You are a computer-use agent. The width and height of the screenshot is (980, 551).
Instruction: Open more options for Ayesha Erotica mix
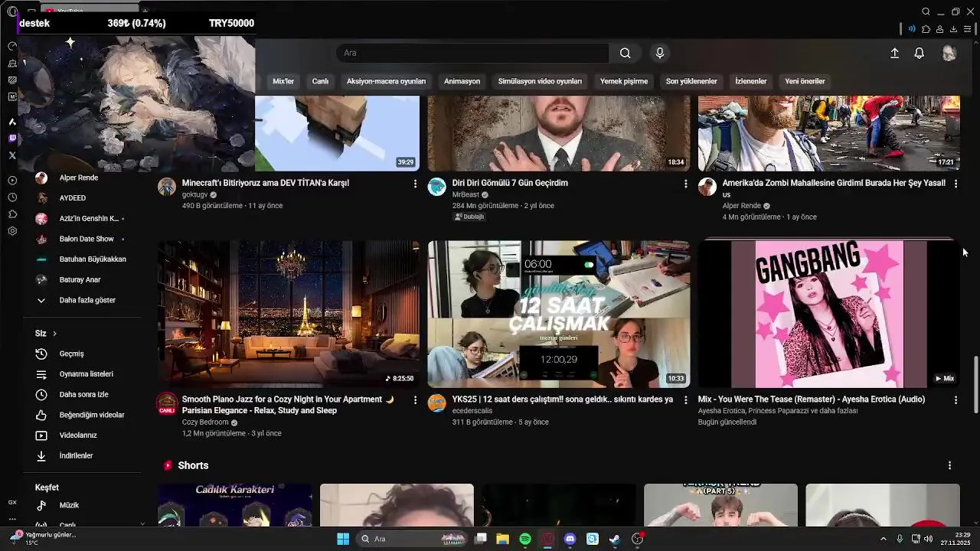(x=955, y=400)
